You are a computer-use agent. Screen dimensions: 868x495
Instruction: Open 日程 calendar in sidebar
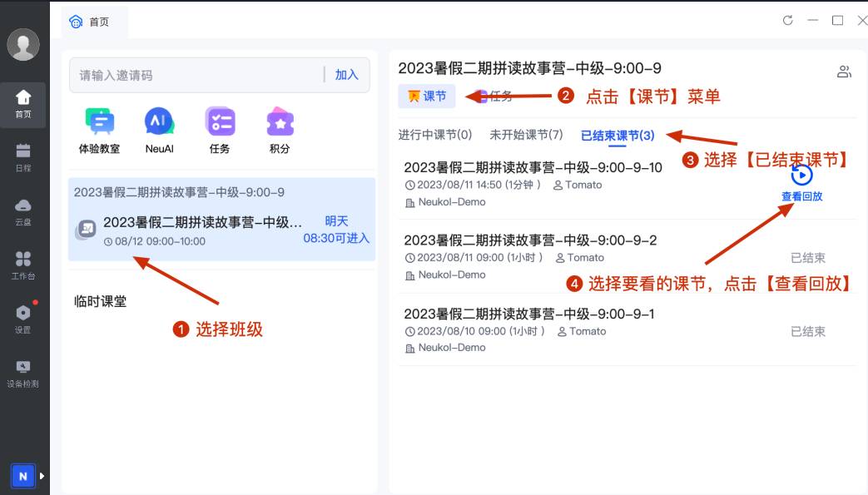coord(23,158)
